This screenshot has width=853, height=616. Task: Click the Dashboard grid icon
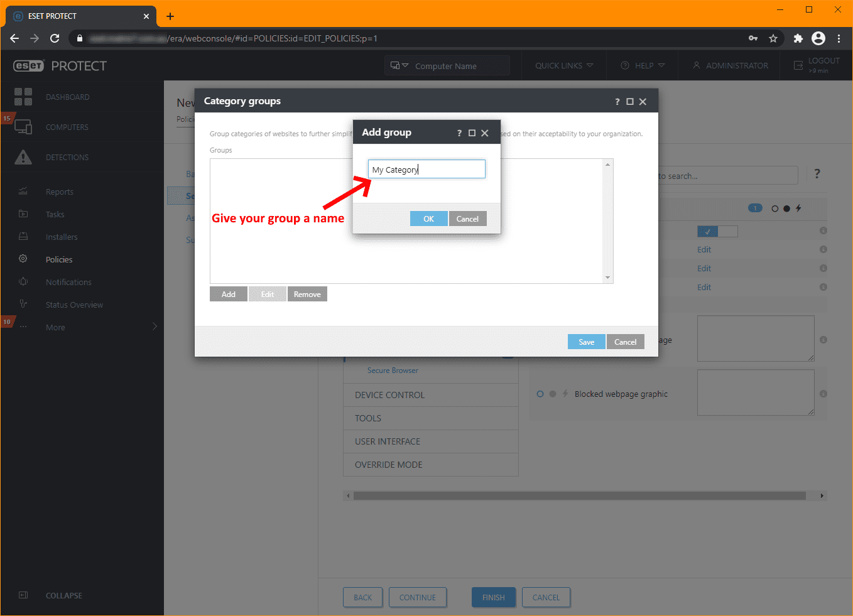pyautogui.click(x=23, y=97)
